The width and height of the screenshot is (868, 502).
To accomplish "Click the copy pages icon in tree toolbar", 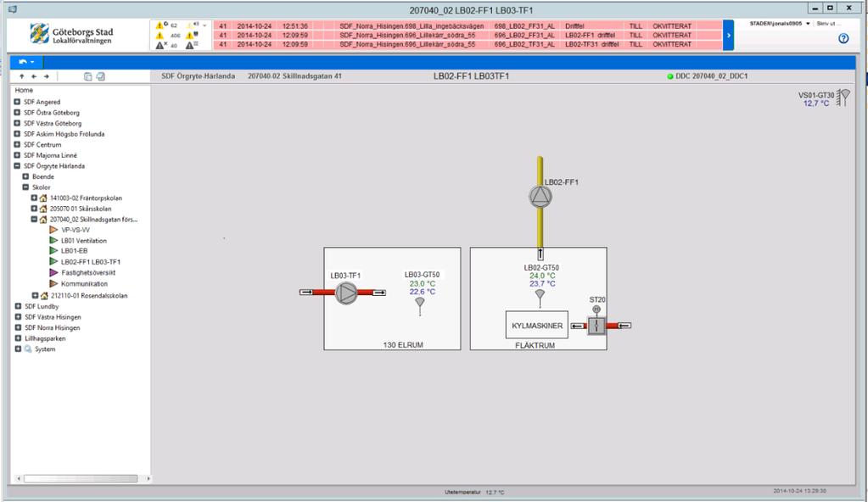I will point(87,76).
